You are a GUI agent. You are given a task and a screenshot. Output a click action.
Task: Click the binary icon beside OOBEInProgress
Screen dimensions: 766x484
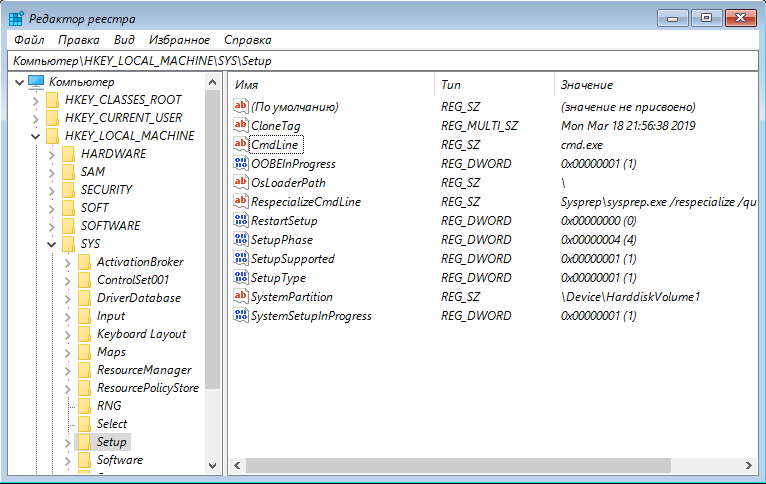coord(240,163)
